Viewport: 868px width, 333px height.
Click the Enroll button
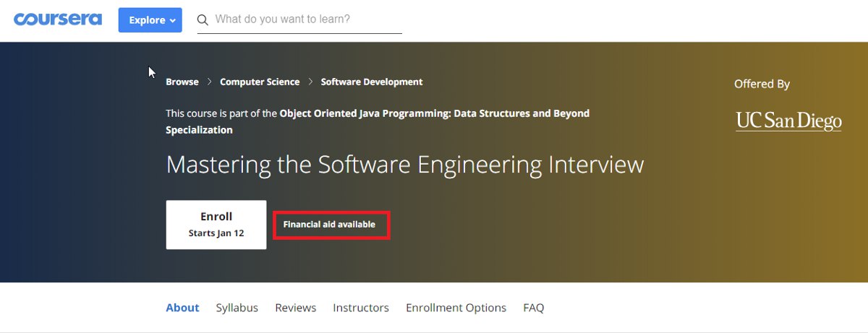216,225
